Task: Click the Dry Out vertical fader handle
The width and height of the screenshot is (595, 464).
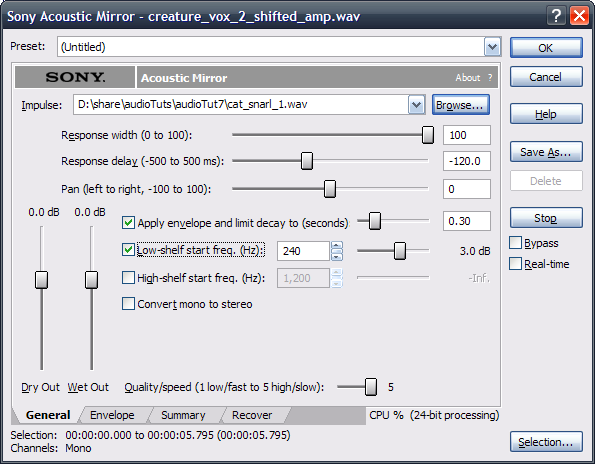Action: point(41,280)
